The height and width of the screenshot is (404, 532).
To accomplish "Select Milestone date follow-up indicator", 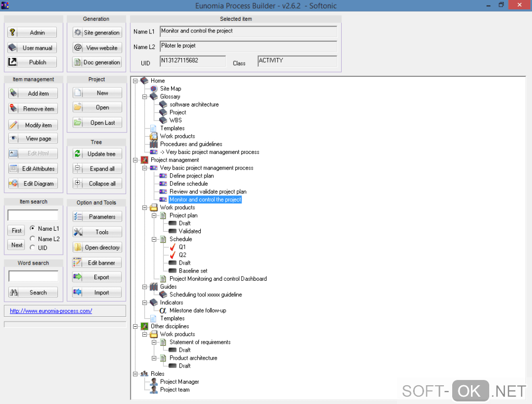I will point(198,310).
